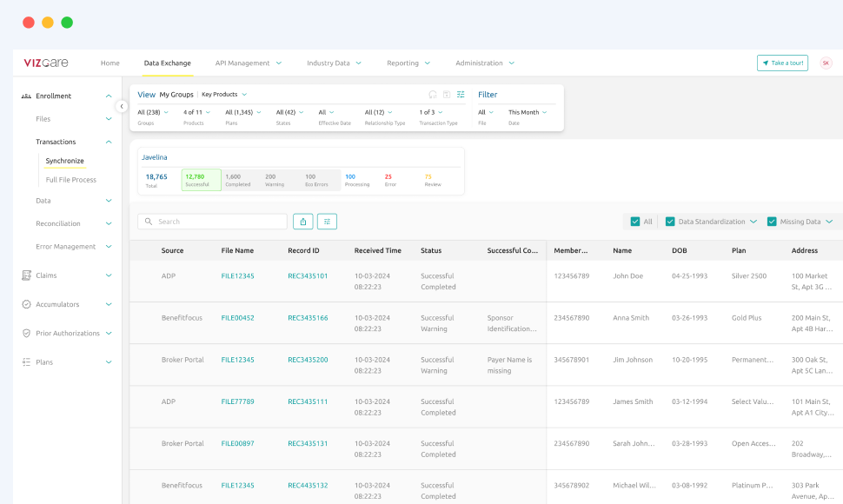This screenshot has height=504, width=843.
Task: Open the Key Products dropdown
Action: coord(223,95)
